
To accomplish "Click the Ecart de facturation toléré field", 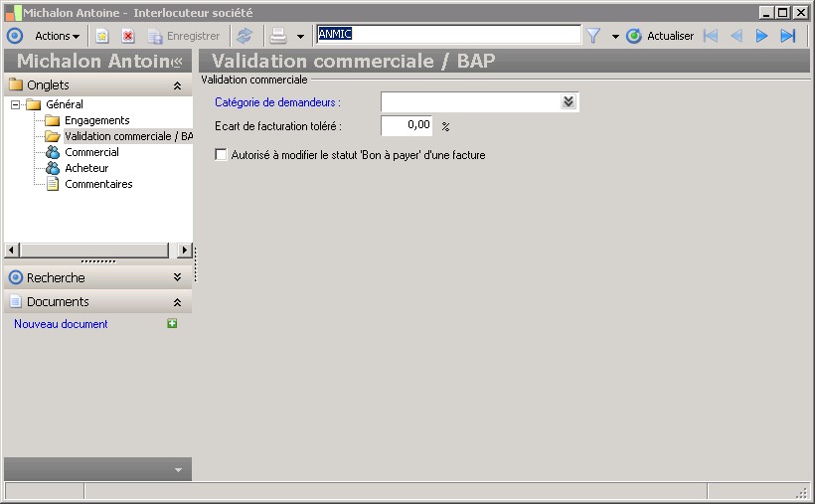I will [407, 125].
